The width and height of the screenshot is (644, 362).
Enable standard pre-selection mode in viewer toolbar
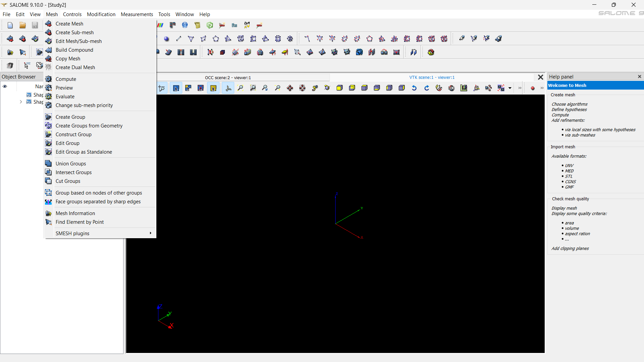176,88
